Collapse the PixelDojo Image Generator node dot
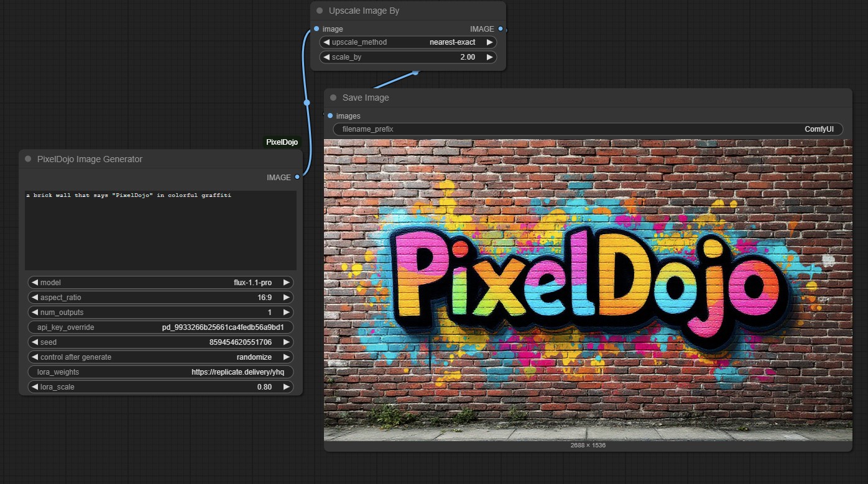The width and height of the screenshot is (868, 484). click(27, 159)
